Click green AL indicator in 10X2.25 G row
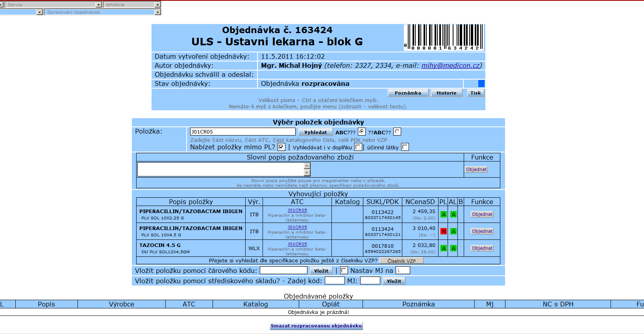 453,215
